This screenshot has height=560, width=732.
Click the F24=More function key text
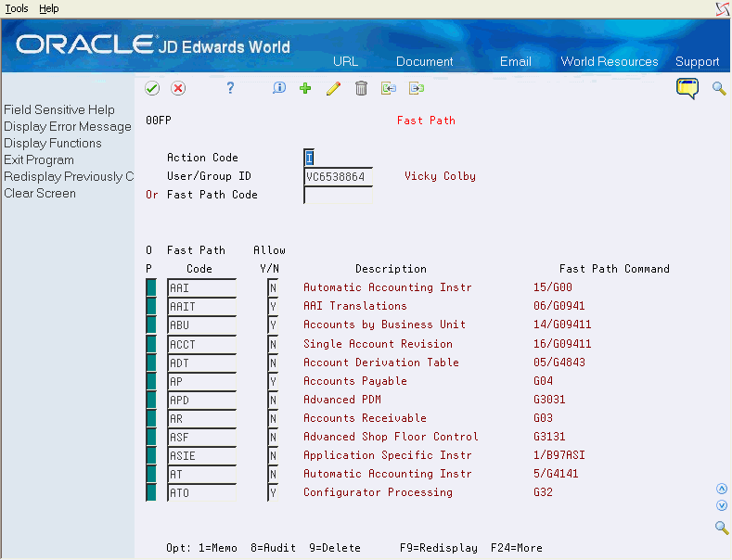click(x=517, y=548)
